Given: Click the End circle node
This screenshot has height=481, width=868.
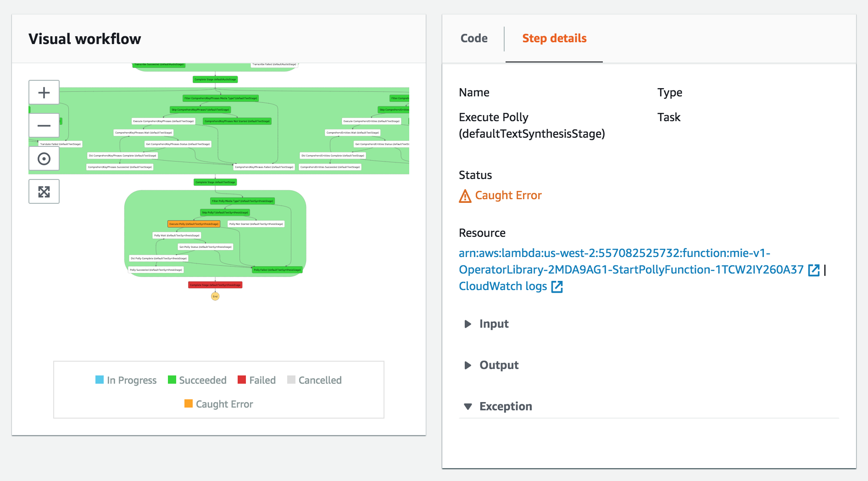Looking at the screenshot, I should 215,296.
